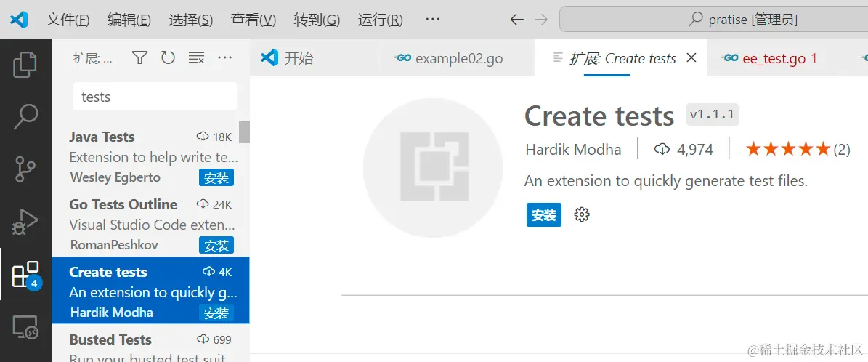Image resolution: width=868 pixels, height=362 pixels.
Task: Open the 文件(F) menu
Action: pos(68,20)
